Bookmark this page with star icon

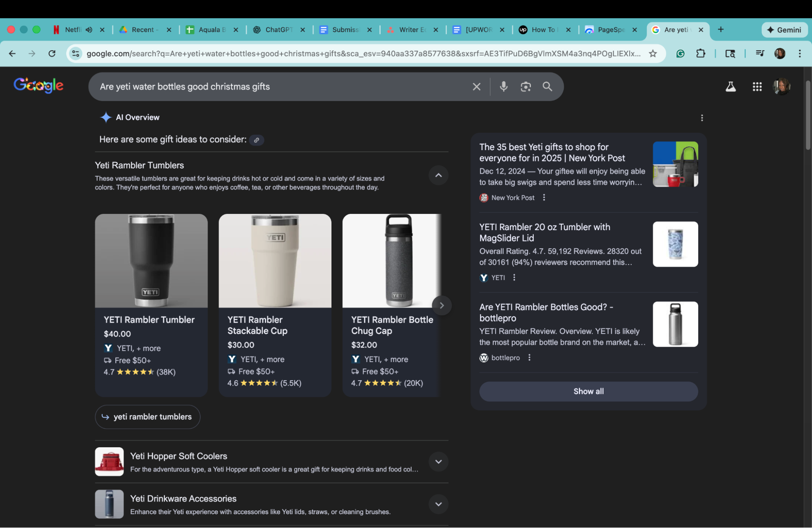coord(653,54)
